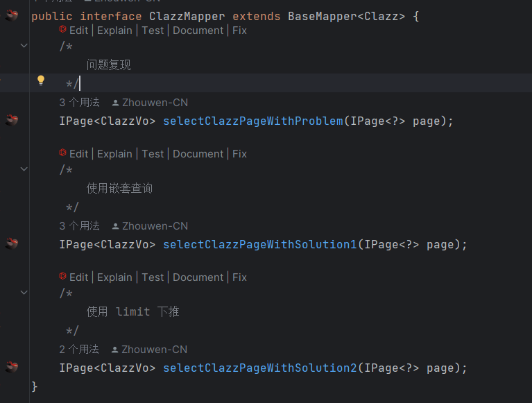
Task: Click AI assistant icon above 使用嵌套查询 comment
Action: (x=62, y=153)
